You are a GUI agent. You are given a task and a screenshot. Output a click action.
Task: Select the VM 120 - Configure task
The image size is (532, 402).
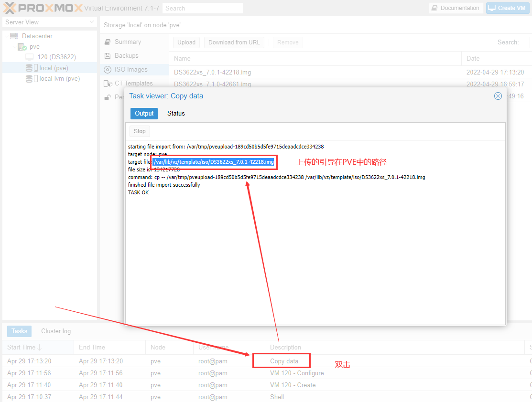(x=267, y=373)
